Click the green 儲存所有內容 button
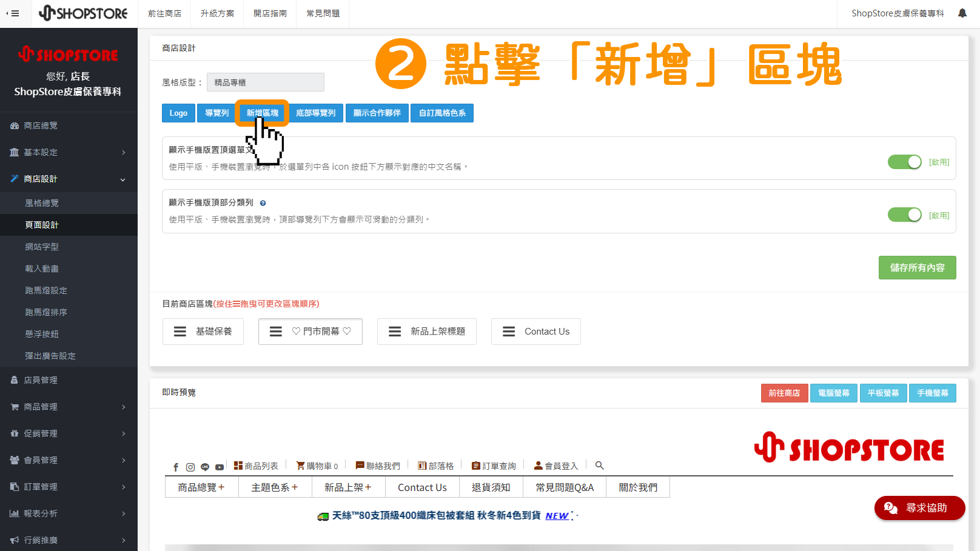Image resolution: width=980 pixels, height=551 pixels. (x=917, y=267)
